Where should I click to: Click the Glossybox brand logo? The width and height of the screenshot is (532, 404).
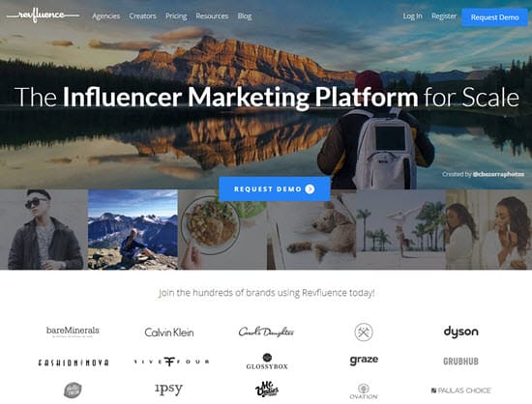tap(267, 361)
